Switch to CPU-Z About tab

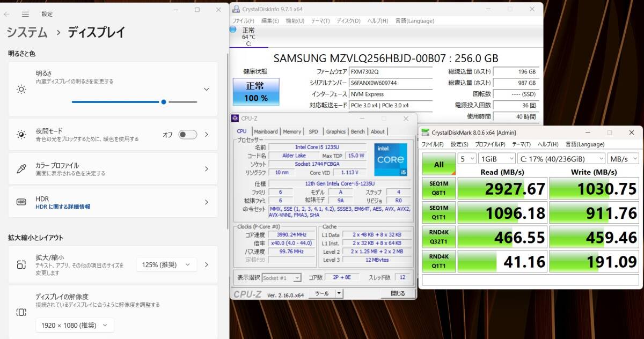(x=378, y=131)
